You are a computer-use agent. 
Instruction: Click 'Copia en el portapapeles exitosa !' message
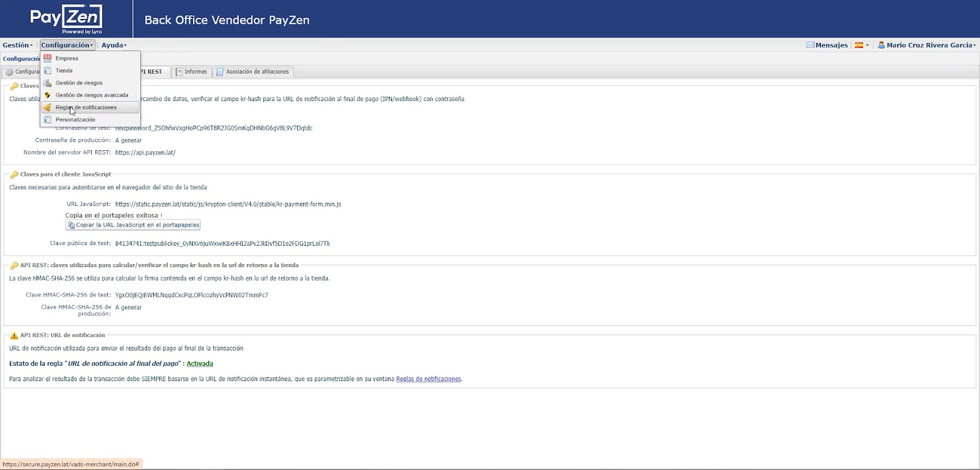114,215
